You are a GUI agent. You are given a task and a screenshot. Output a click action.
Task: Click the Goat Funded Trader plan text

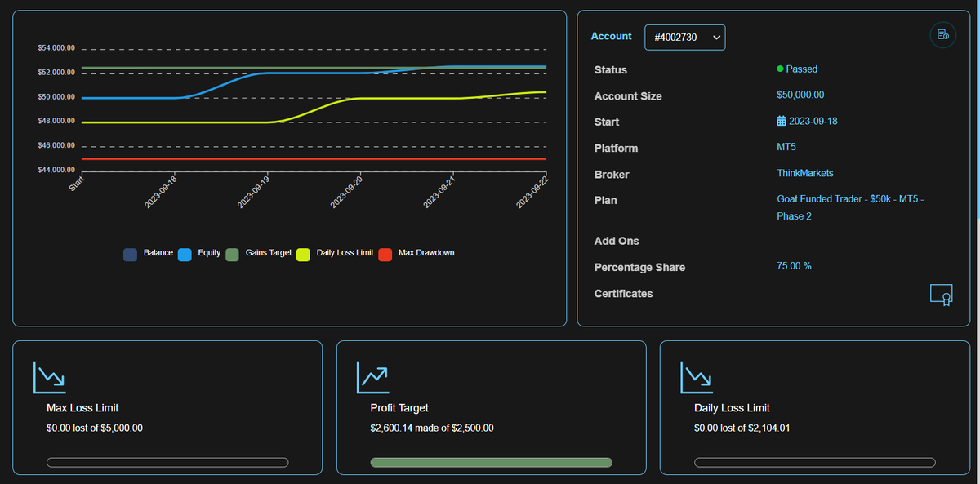850,208
